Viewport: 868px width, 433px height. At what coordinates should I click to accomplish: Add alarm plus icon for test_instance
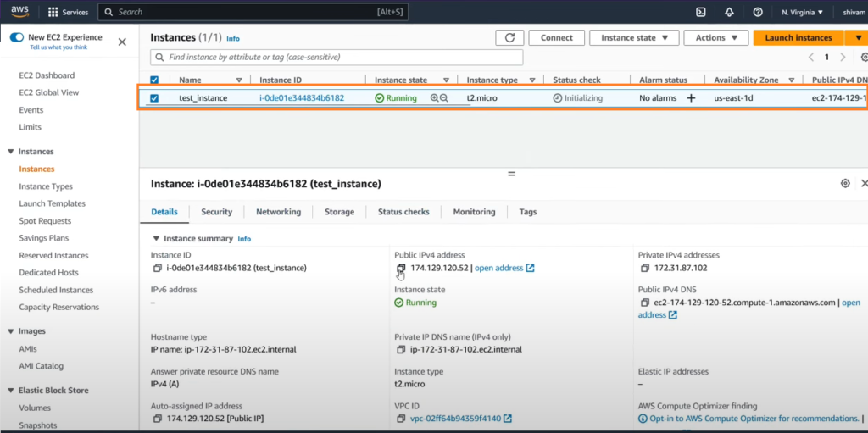pyautogui.click(x=691, y=98)
